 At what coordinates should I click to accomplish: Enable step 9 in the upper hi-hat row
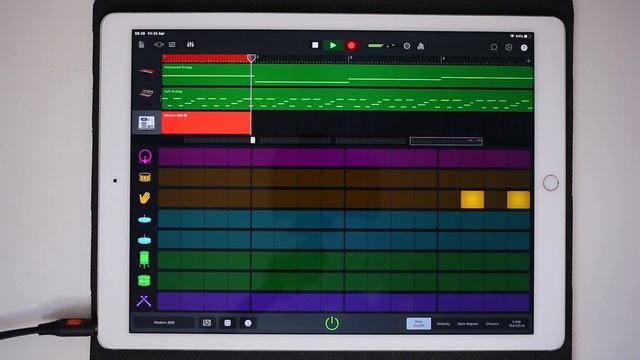pyautogui.click(x=356, y=219)
